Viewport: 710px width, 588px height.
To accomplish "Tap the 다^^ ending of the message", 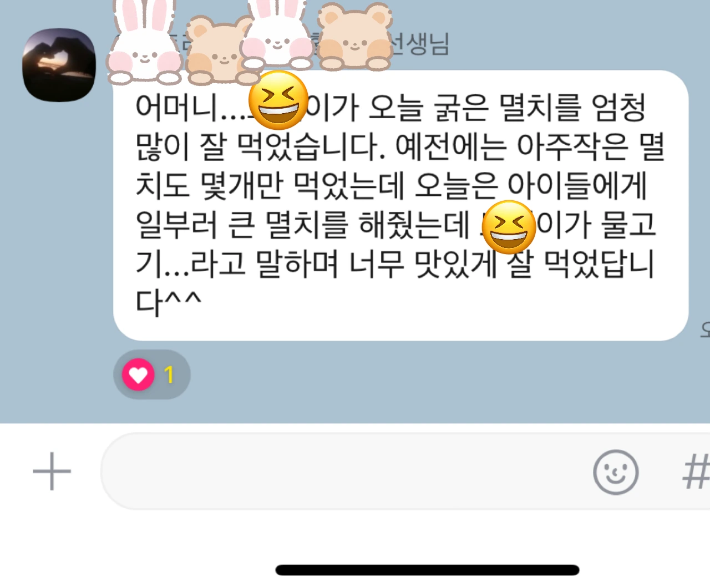I will (169, 303).
